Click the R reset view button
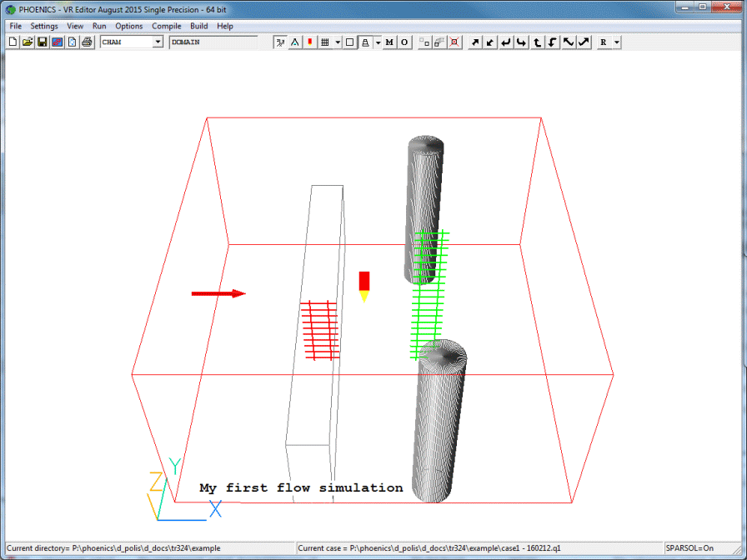 point(603,42)
